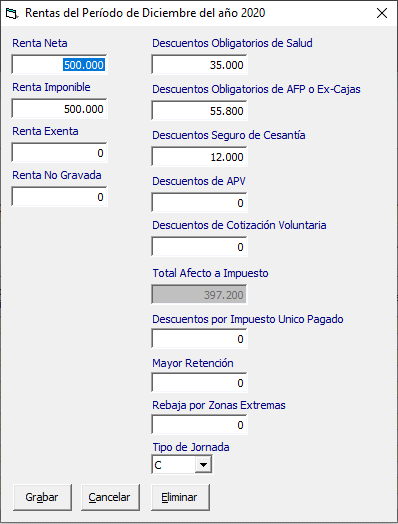This screenshot has height=524, width=398.
Task: Edit Descuentos Seguro de Cesantía field
Action: (199, 157)
